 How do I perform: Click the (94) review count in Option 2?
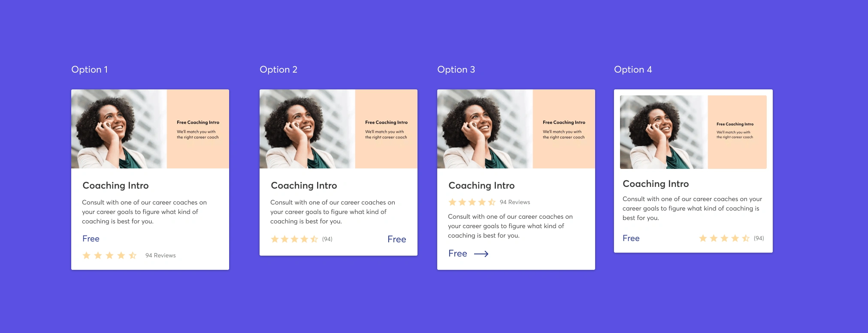pyautogui.click(x=327, y=239)
